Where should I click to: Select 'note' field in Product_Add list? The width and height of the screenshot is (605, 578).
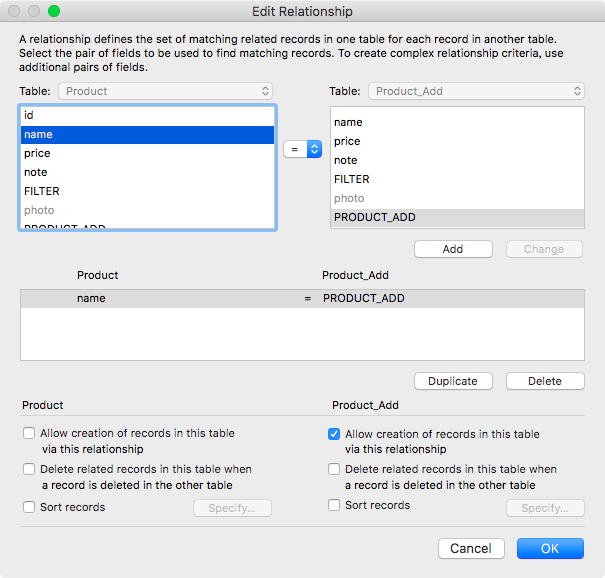pyautogui.click(x=457, y=160)
